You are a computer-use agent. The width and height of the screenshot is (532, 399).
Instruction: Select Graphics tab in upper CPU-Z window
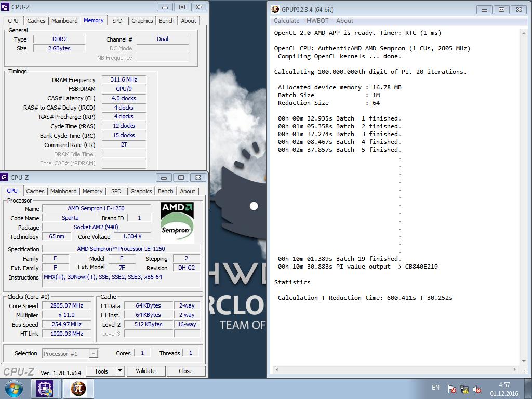142,21
